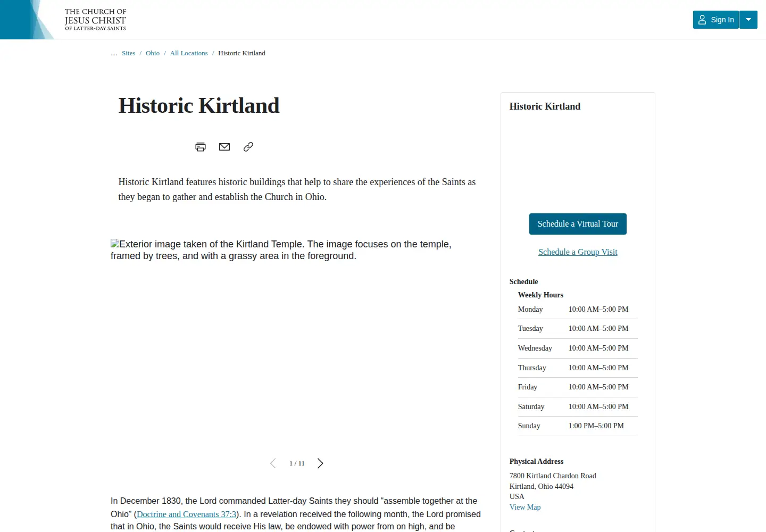Click the 7800 Kirtland Chardon Road address
Viewport: 766px width, 532px height.
(553, 476)
